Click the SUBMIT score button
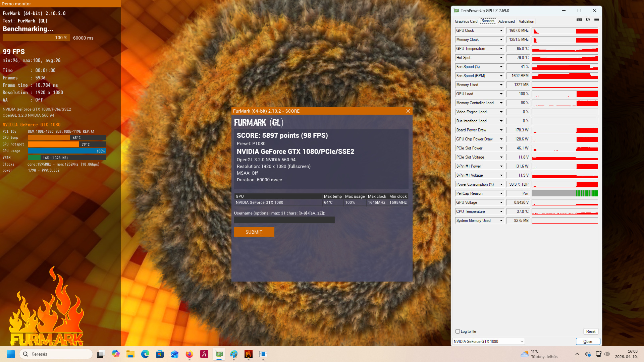 coord(254,232)
